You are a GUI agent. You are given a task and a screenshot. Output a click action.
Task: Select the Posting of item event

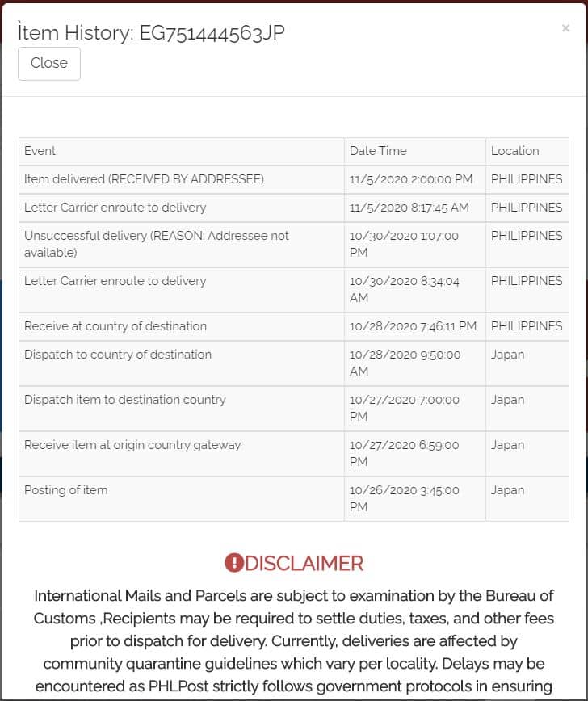[x=66, y=490]
